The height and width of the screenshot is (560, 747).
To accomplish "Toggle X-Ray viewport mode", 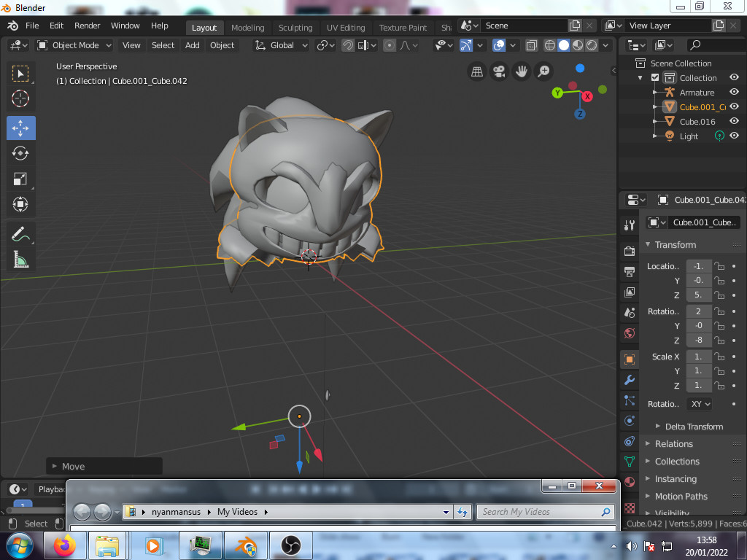I will click(x=532, y=44).
